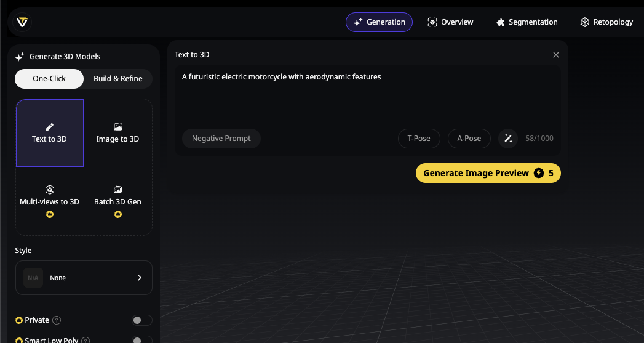
Task: Switch to the Overview tab
Action: (x=450, y=22)
